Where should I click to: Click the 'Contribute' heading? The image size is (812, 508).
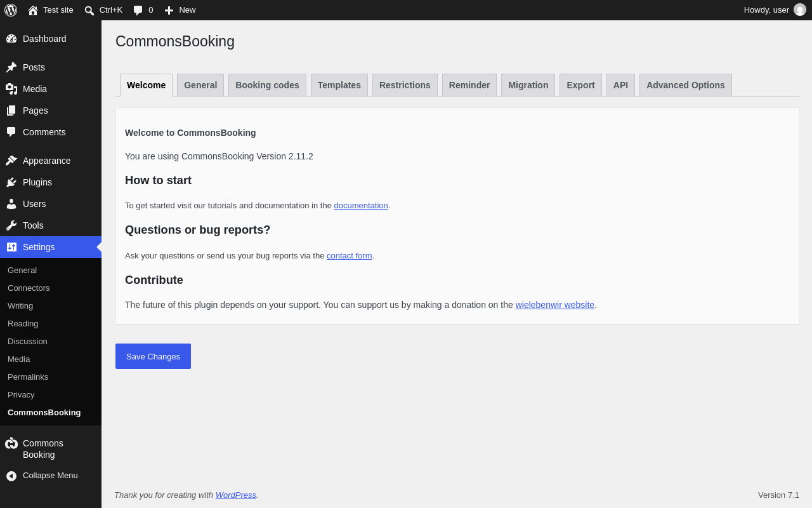coord(154,280)
